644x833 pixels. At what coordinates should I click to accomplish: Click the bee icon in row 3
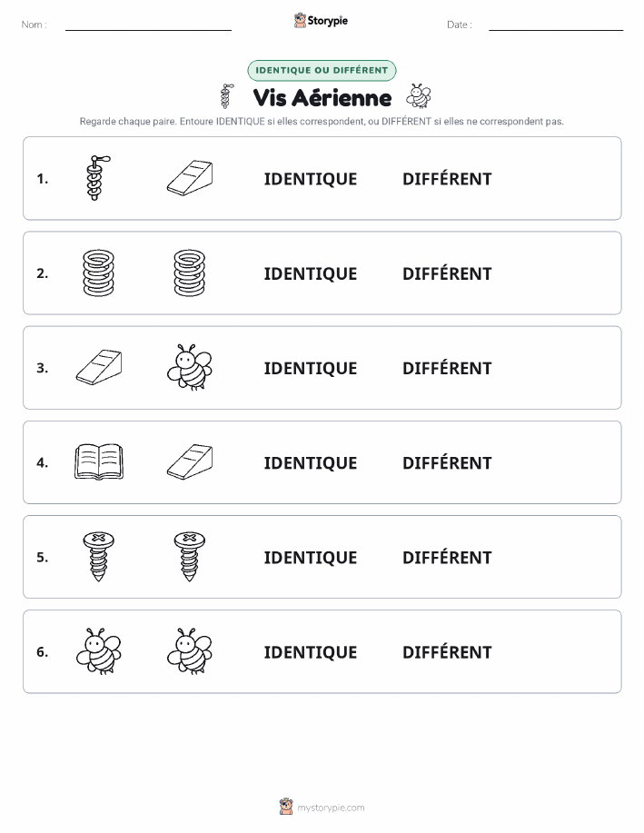click(190, 367)
